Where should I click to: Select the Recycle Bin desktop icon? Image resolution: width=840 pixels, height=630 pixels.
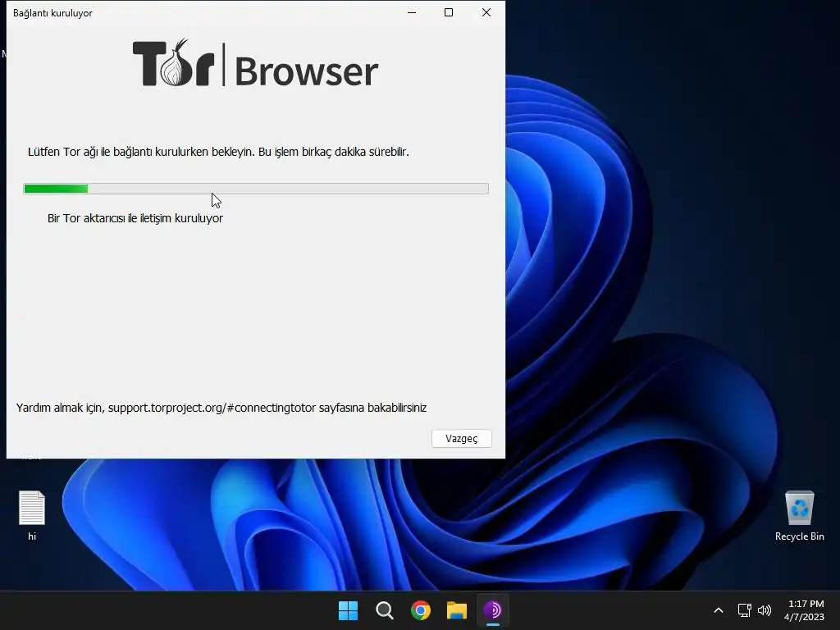799,515
